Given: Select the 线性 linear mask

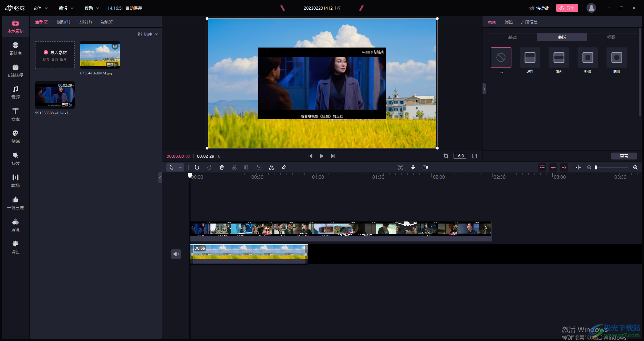Looking at the screenshot, I should point(530,58).
